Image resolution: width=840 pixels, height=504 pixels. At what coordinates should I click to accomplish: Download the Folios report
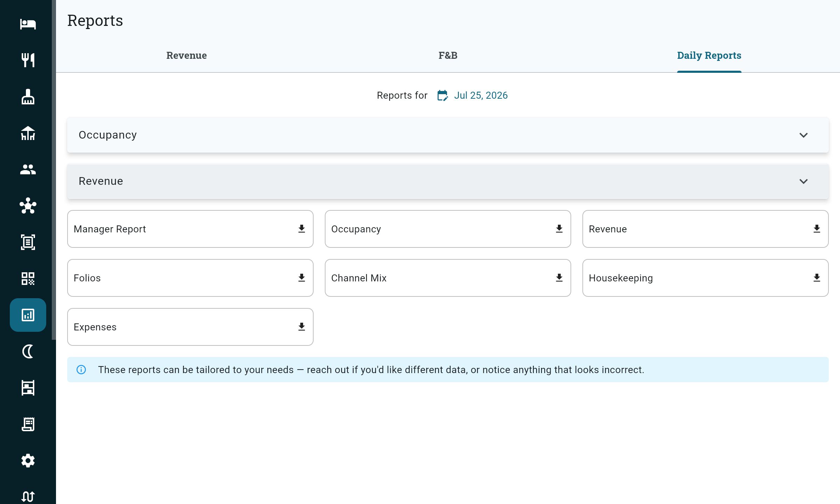[302, 278]
